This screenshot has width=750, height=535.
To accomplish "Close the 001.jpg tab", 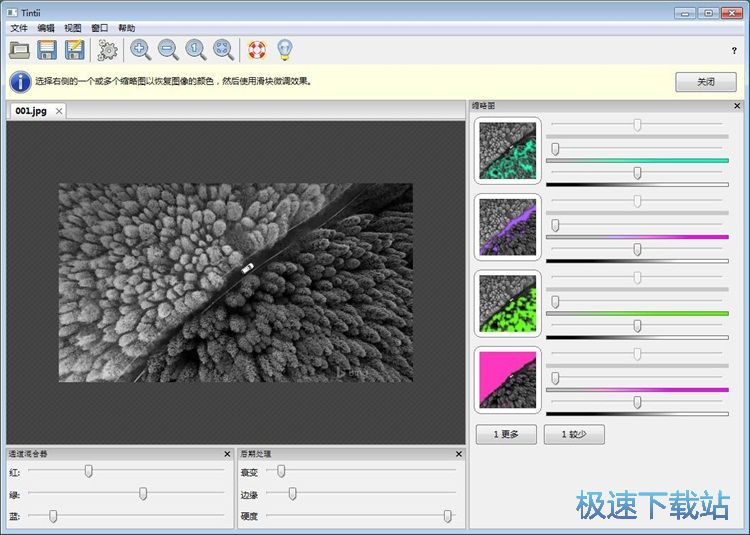I will (60, 111).
